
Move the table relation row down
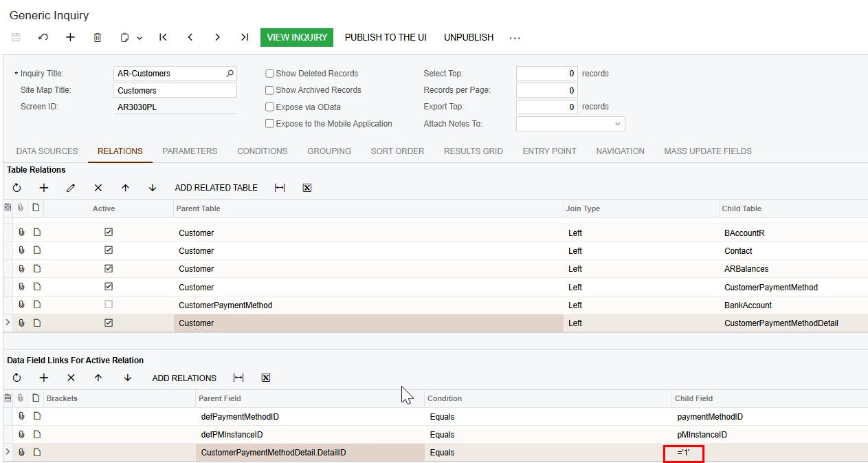click(x=153, y=188)
